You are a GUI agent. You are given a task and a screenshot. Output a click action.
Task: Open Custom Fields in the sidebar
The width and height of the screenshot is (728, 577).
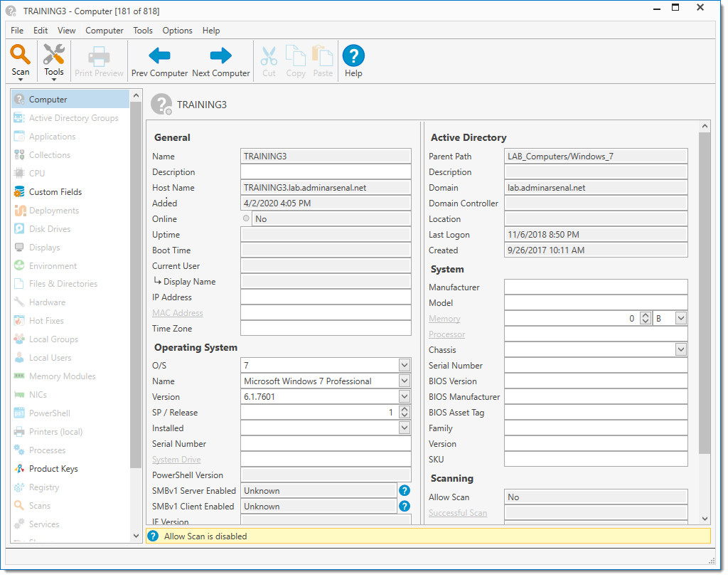(x=55, y=192)
